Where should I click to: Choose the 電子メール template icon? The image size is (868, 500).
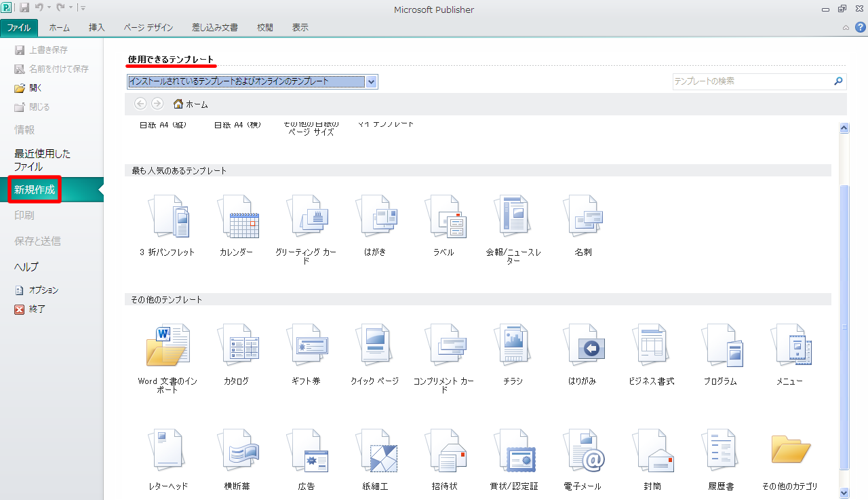[583, 451]
